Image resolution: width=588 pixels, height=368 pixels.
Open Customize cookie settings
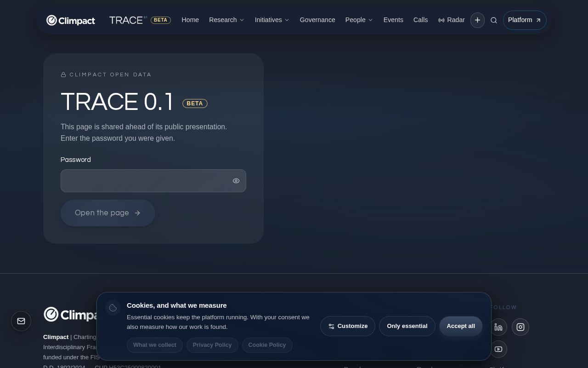[x=348, y=326]
